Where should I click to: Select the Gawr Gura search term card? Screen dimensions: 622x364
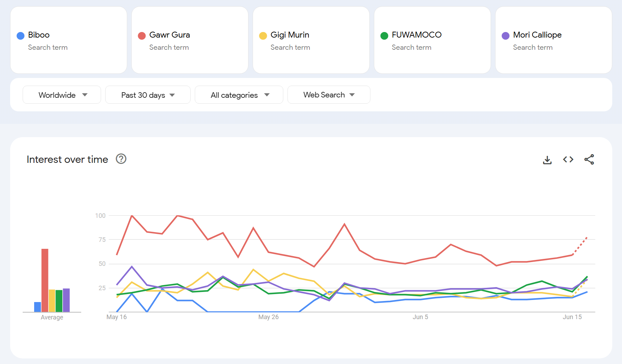190,40
